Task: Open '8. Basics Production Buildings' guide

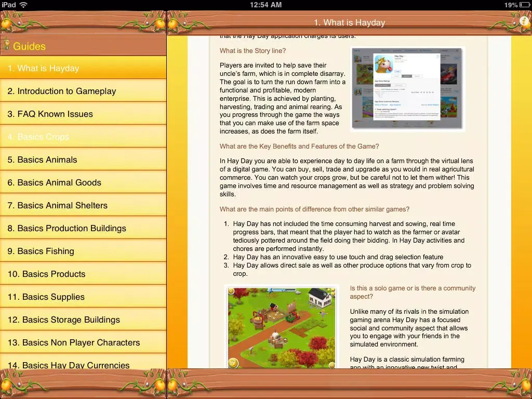Action: tap(83, 228)
